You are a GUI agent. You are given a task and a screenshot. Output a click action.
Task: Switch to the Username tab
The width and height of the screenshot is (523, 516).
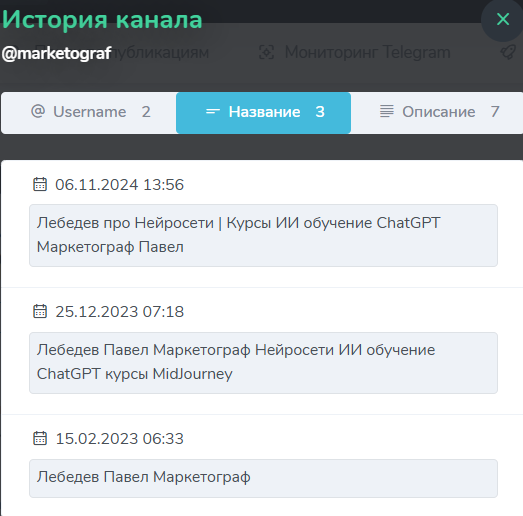(x=89, y=113)
